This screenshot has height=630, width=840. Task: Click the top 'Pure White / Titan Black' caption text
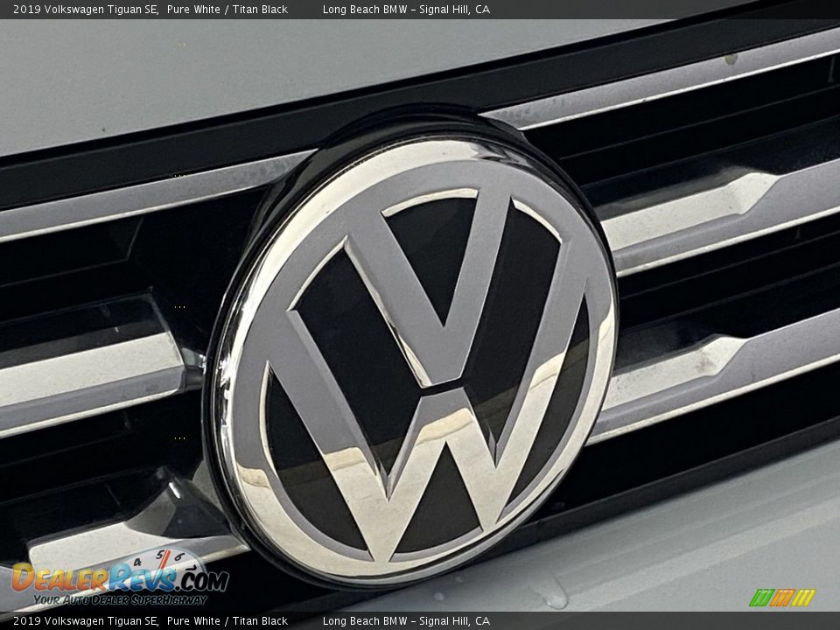click(227, 9)
